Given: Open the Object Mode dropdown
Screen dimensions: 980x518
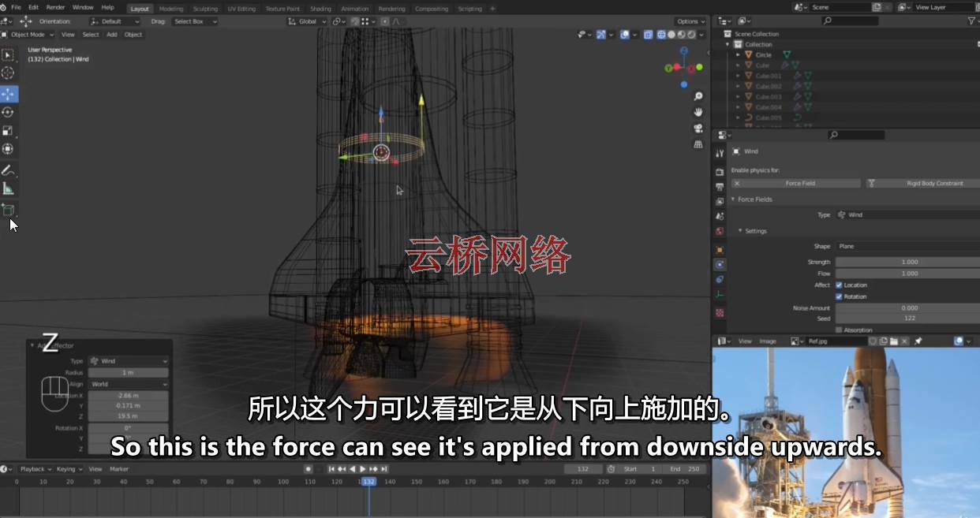Looking at the screenshot, I should (28, 35).
